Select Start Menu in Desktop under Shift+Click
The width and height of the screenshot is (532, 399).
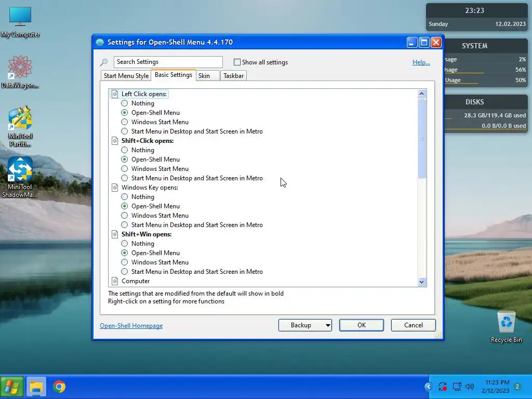coord(125,178)
